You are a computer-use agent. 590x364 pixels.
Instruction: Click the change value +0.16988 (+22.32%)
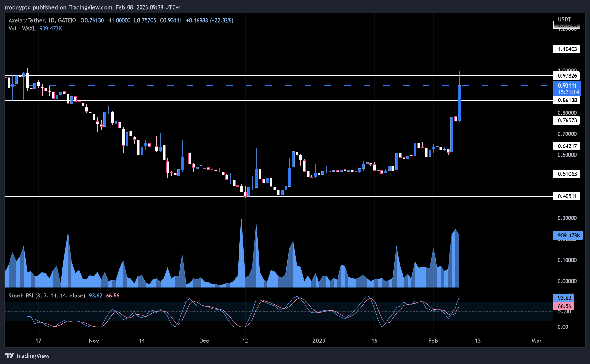tap(209, 20)
